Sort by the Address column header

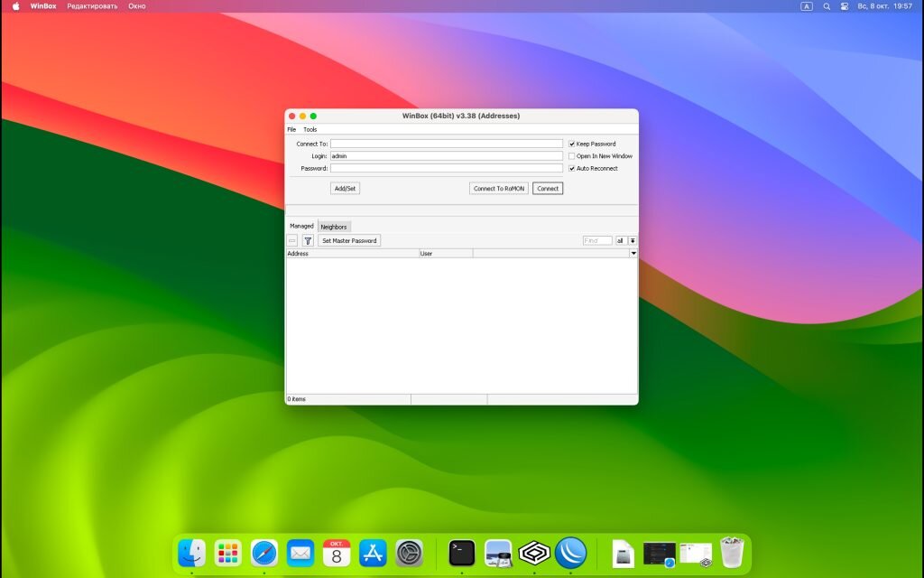coord(353,253)
